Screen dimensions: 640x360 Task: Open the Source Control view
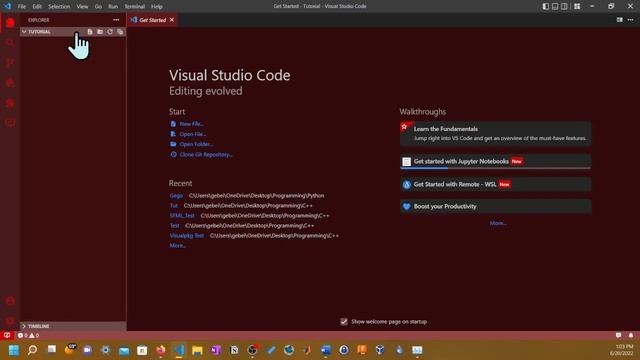coord(10,62)
